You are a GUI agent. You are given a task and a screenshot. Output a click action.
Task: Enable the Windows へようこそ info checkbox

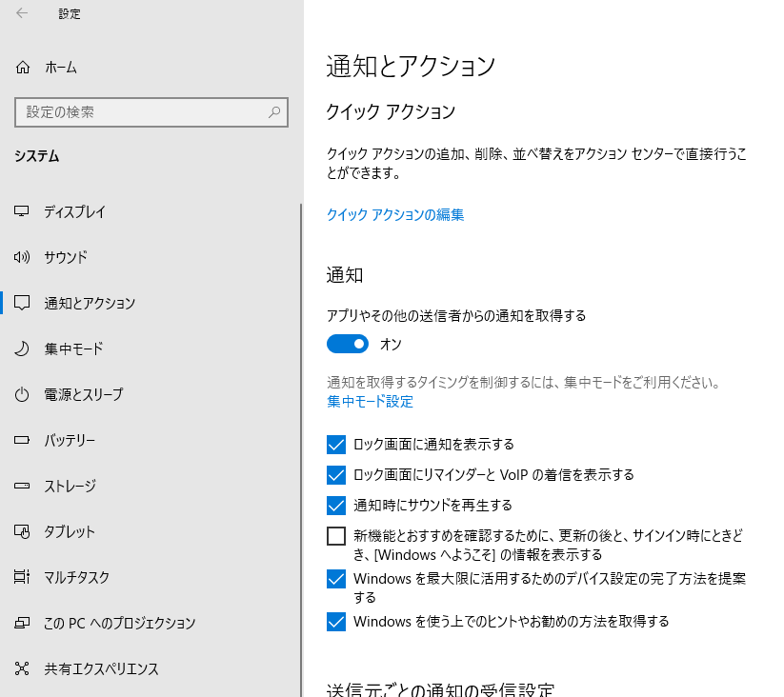coord(335,536)
